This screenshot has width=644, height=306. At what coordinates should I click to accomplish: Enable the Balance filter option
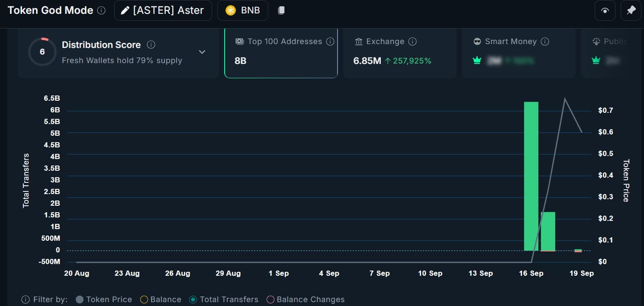point(143,299)
